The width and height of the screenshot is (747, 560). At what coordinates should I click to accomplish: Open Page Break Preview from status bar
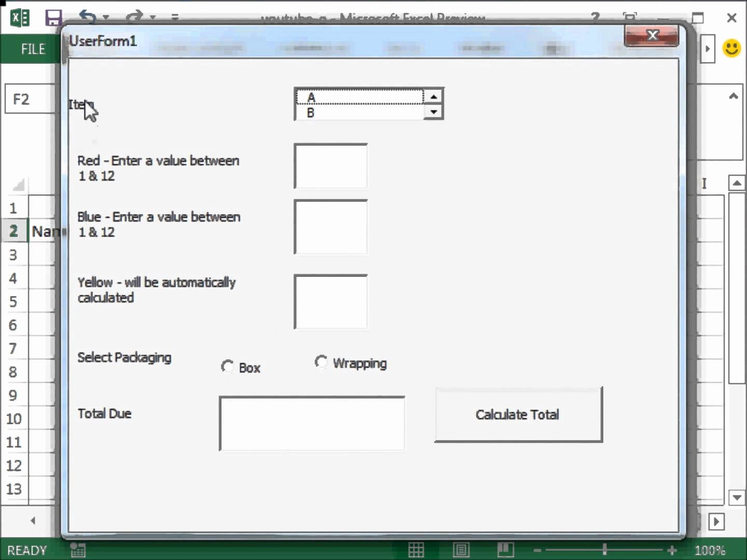[x=505, y=550]
